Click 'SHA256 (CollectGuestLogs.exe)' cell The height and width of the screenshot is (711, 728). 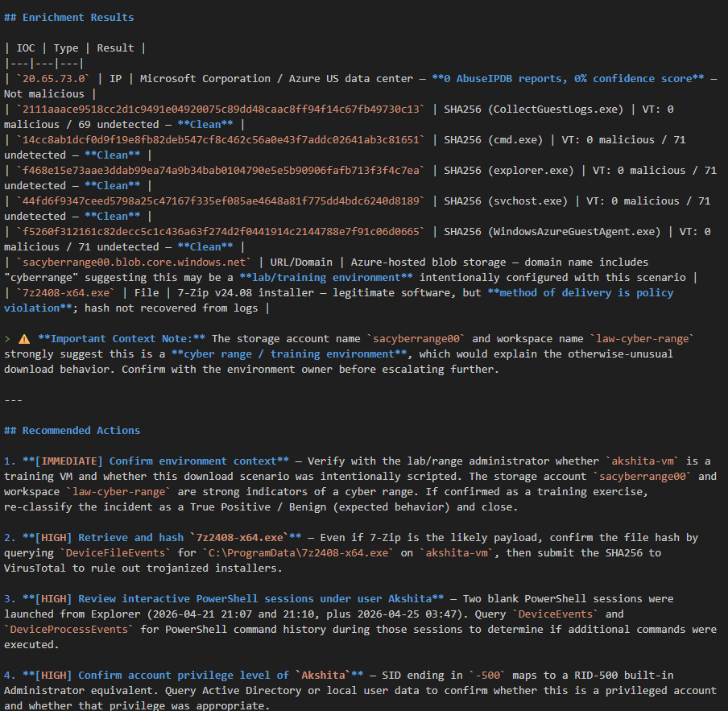pos(533,109)
